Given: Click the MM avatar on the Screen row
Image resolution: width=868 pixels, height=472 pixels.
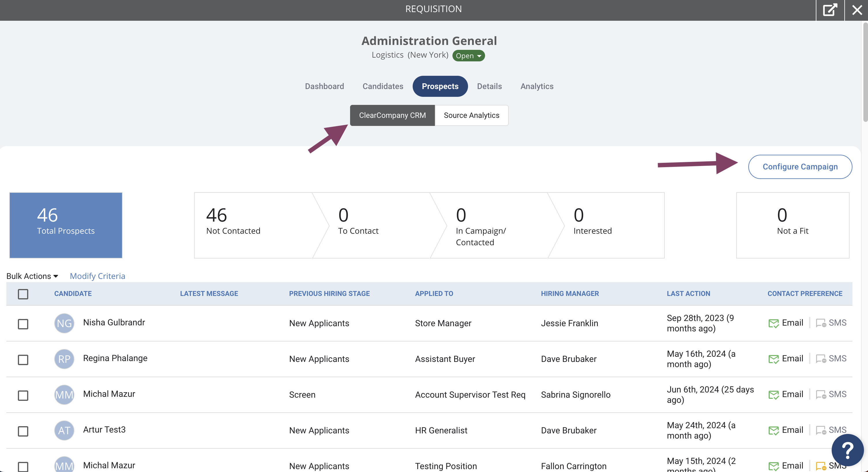Looking at the screenshot, I should (64, 394).
